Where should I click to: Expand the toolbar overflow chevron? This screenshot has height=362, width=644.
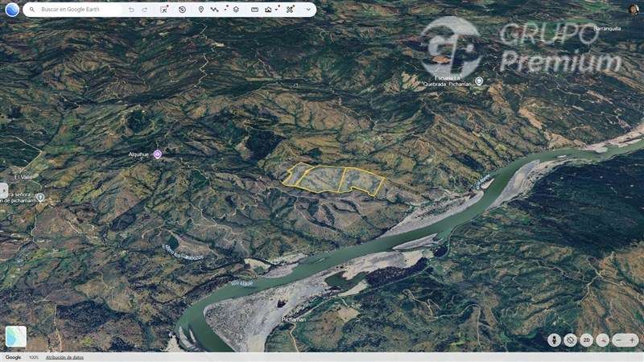coord(308,10)
